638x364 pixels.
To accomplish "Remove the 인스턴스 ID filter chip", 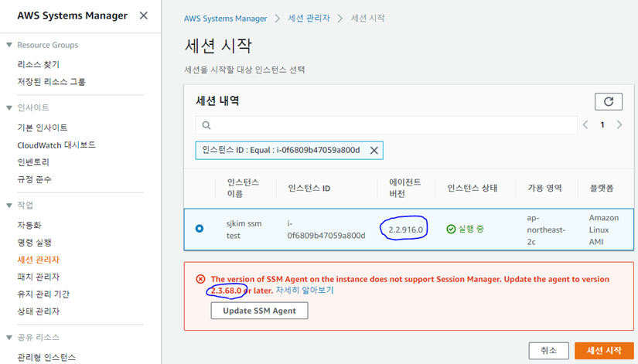I will [x=374, y=151].
